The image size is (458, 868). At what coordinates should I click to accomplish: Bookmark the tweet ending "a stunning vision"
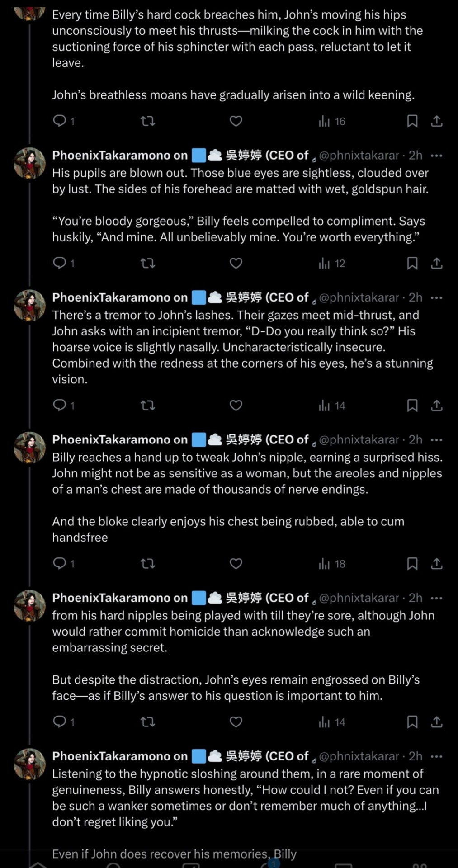[x=412, y=406]
